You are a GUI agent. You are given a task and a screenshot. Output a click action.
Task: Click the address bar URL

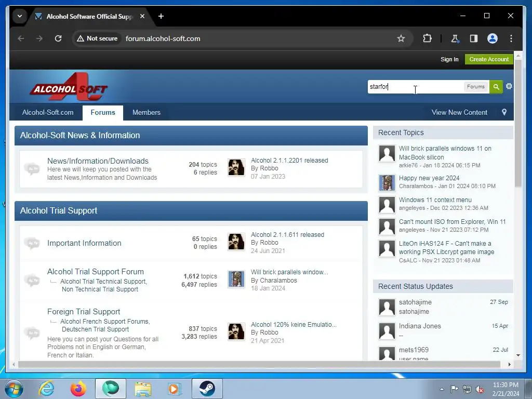(163, 38)
